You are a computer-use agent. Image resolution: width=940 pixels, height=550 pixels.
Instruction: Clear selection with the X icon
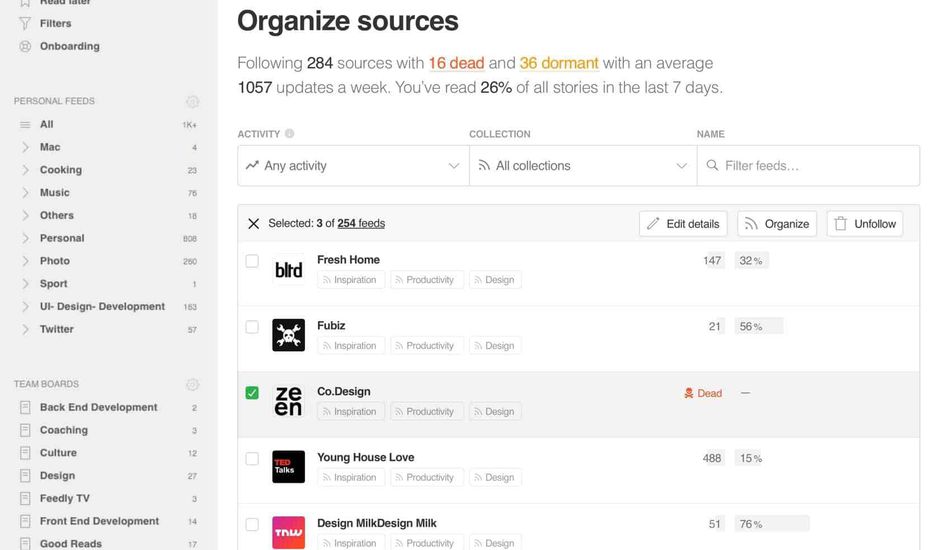[x=253, y=224]
